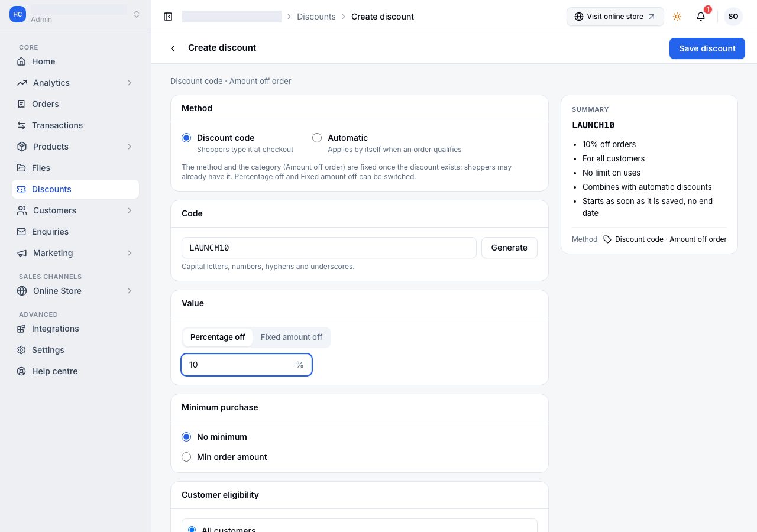757x532 pixels.
Task: Select the Automatic method radio
Action: (317, 138)
